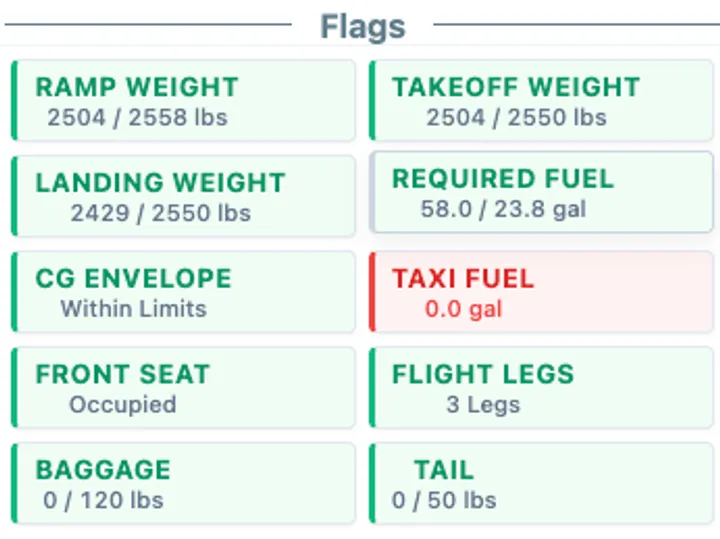Select the FLIGHT LEGS flag title
Viewport: 720px width, 539px height.
(x=483, y=375)
